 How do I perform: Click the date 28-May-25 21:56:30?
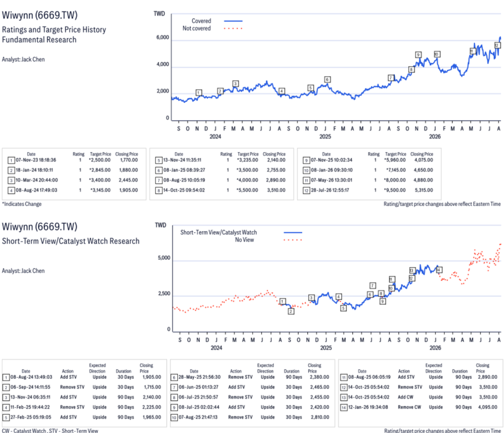pyautogui.click(x=199, y=377)
